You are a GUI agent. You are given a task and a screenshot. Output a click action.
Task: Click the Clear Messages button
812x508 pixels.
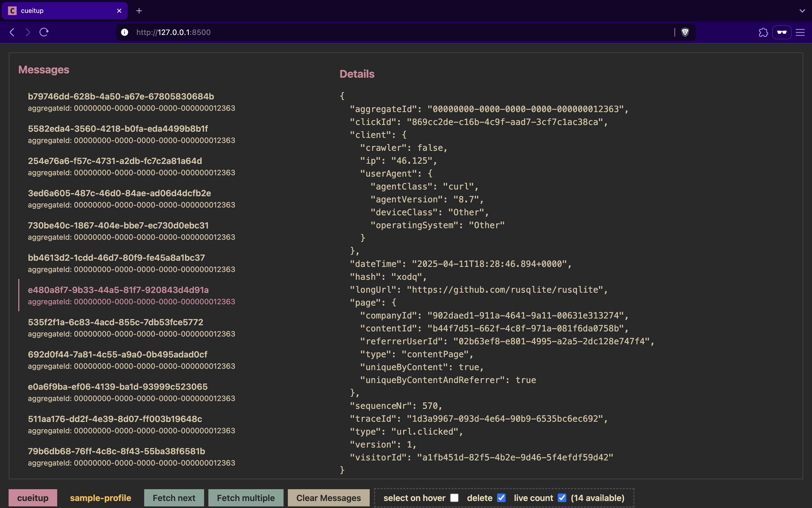[x=328, y=498]
